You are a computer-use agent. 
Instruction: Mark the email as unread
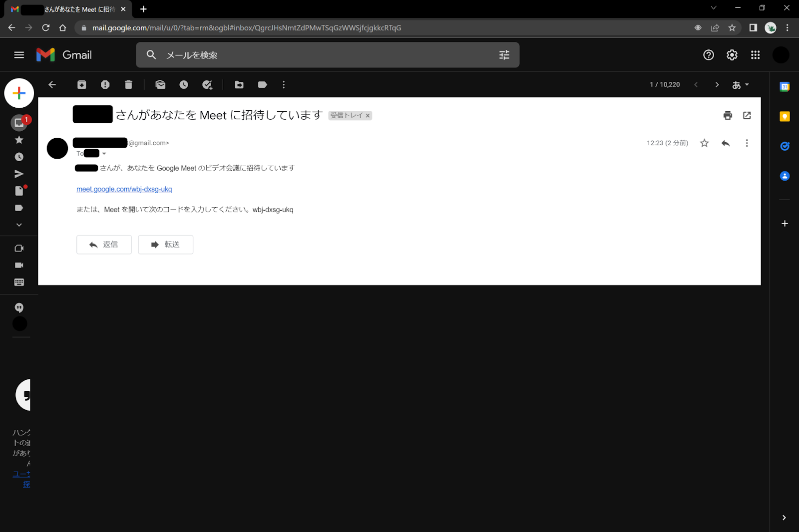pos(160,85)
